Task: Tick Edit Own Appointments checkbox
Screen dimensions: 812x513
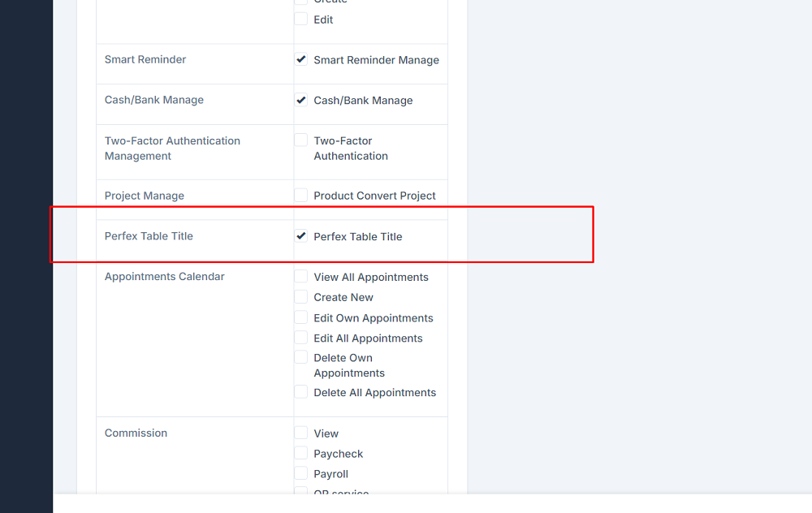Action: pyautogui.click(x=301, y=317)
